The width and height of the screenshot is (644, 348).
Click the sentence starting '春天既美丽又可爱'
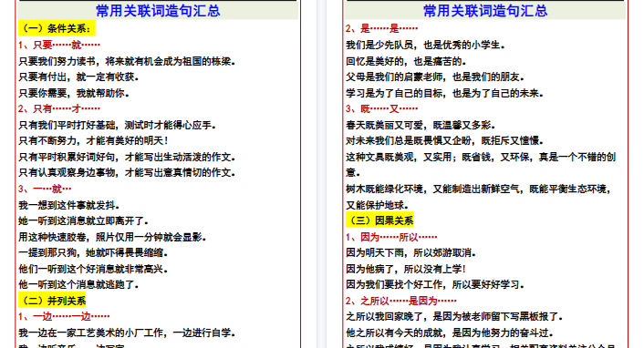[x=421, y=125]
